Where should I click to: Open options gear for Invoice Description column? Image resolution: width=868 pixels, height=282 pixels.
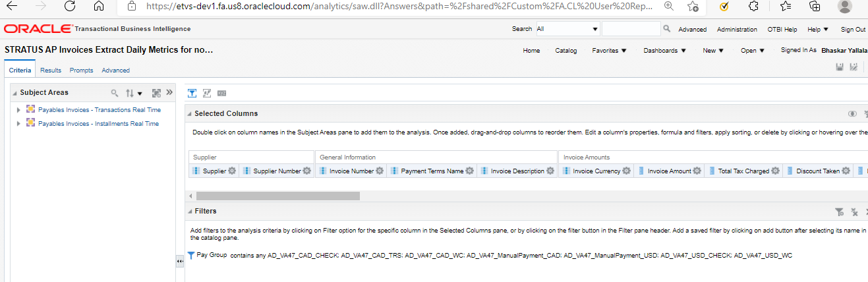[x=551, y=171]
